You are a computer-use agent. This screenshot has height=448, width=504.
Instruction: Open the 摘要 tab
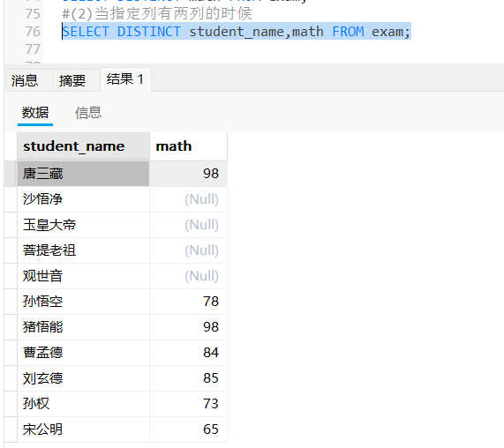pyautogui.click(x=77, y=80)
